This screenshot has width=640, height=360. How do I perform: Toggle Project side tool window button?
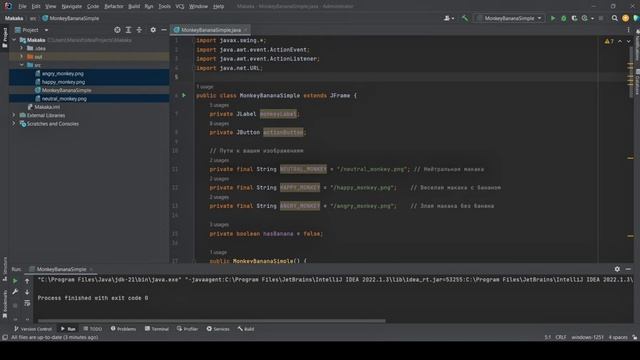[x=5, y=37]
